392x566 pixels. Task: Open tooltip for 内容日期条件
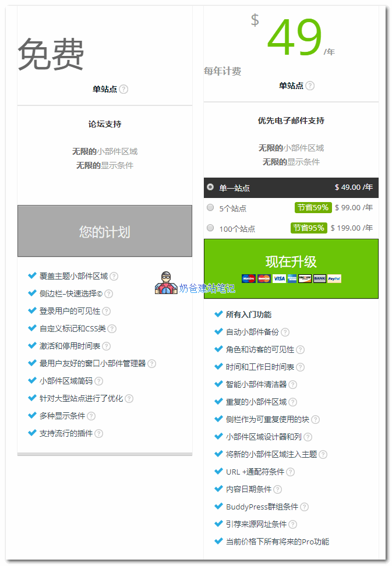point(277,490)
